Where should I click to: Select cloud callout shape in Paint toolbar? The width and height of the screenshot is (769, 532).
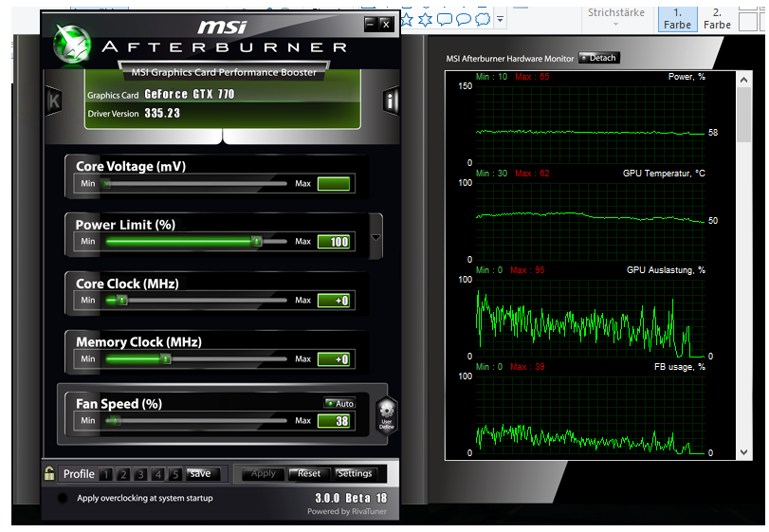click(483, 20)
